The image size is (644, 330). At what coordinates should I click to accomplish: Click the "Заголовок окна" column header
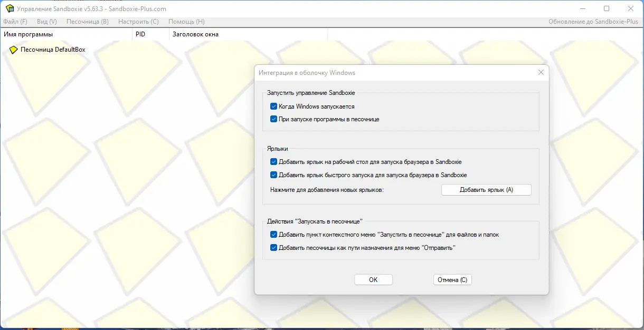pyautogui.click(x=248, y=34)
